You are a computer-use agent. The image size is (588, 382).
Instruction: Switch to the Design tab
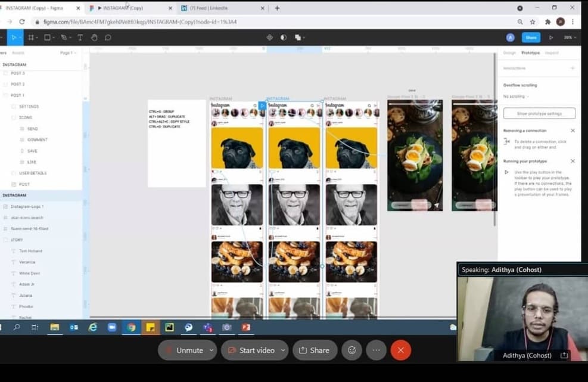pos(509,53)
